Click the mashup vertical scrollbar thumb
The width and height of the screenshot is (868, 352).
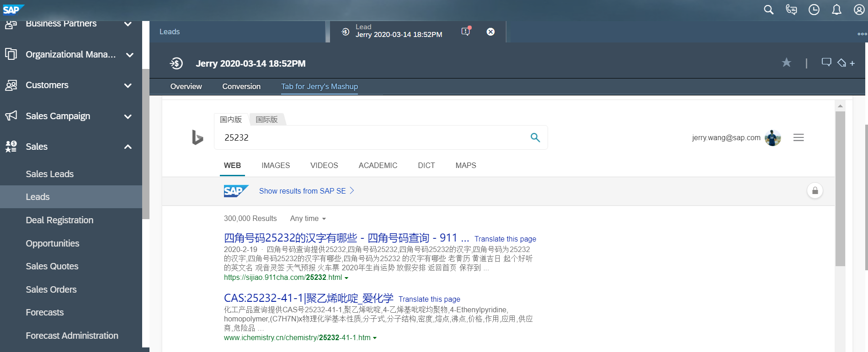click(x=840, y=189)
